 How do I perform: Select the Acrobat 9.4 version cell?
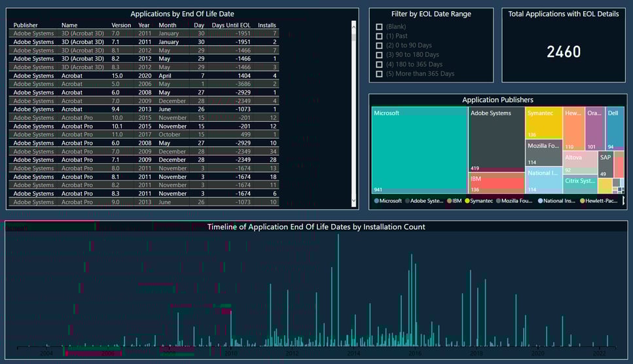pos(115,109)
